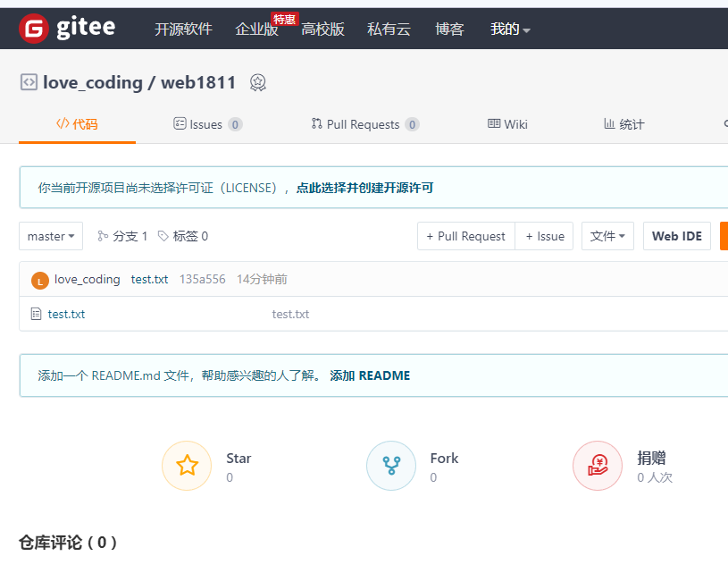The width and height of the screenshot is (728, 573).
Task: Click the love_coding avatar in commit row
Action: 40,281
